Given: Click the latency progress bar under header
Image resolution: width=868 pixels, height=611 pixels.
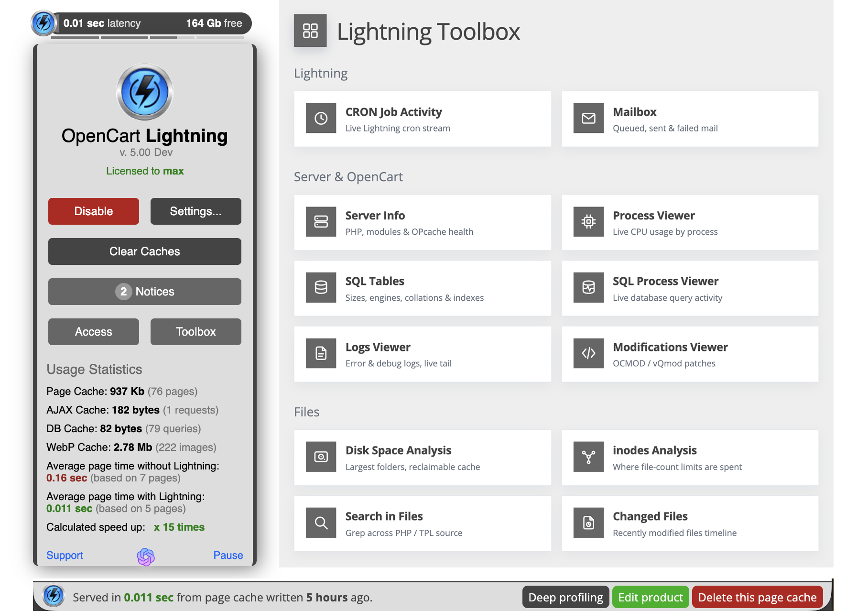Looking at the screenshot, I should pyautogui.click(x=148, y=37).
